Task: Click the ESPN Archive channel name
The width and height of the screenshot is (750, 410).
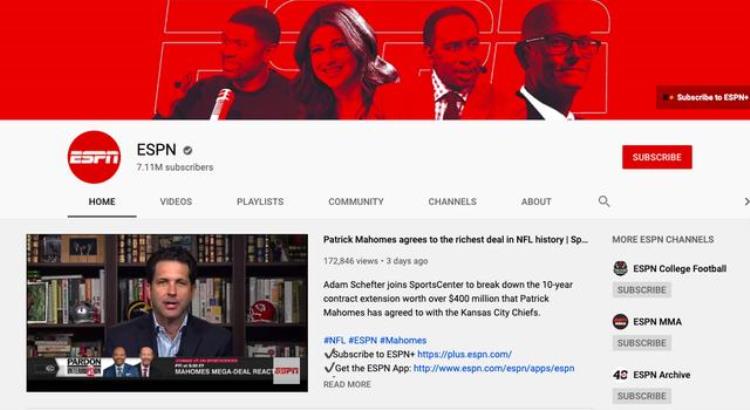Action: (x=662, y=375)
